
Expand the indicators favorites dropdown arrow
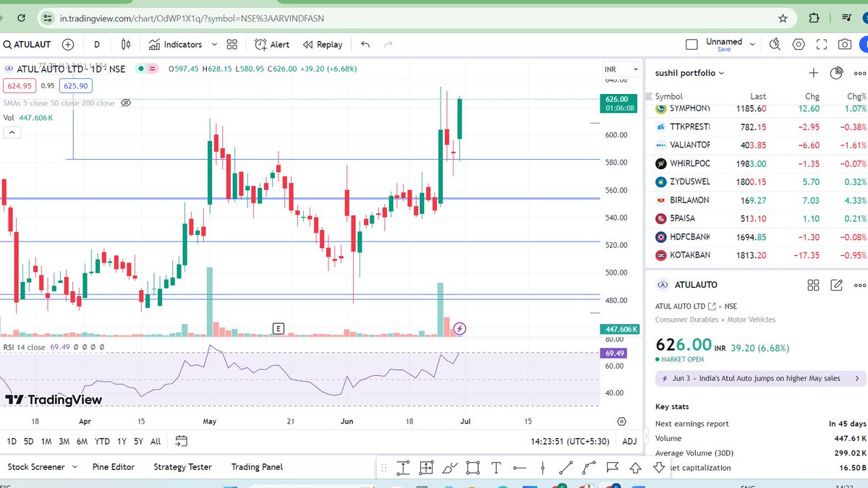(214, 44)
